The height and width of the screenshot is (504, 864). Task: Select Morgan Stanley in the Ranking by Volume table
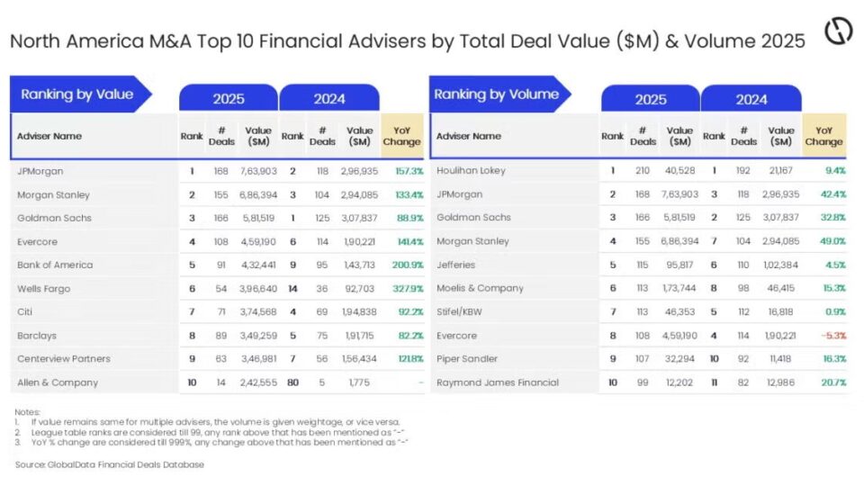pyautogui.click(x=472, y=241)
